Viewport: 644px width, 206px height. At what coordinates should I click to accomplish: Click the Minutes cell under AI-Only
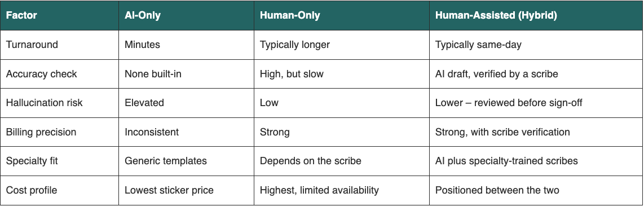[143, 45]
